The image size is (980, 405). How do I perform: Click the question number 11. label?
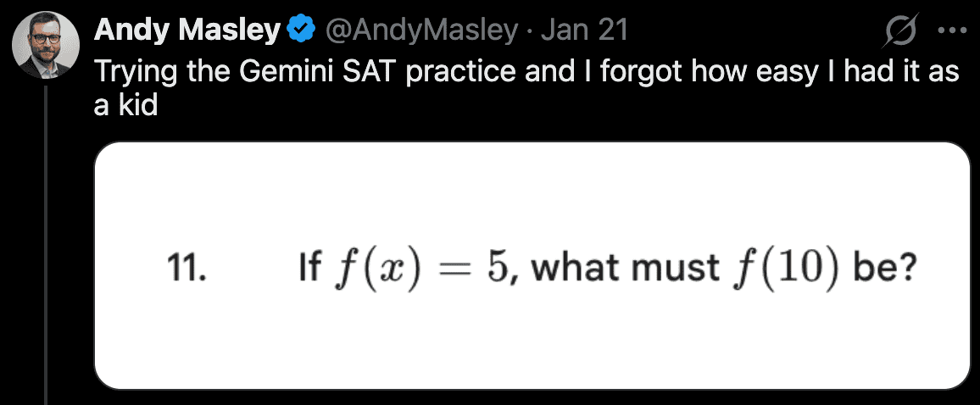coord(182,267)
